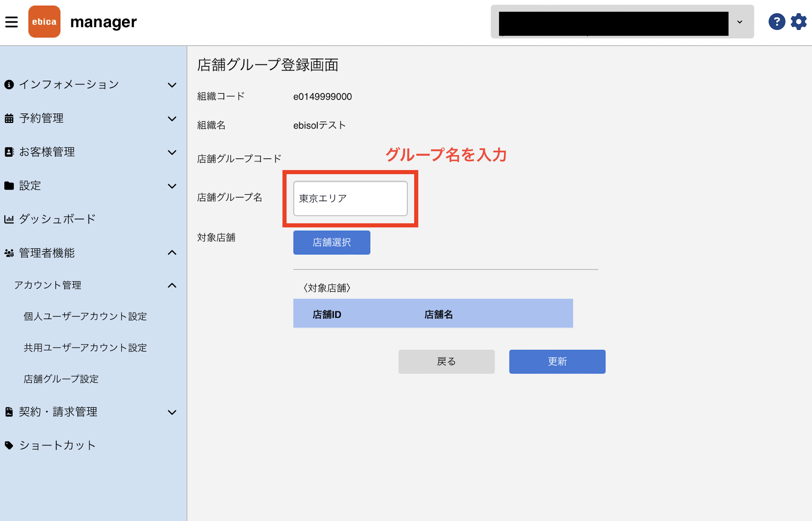This screenshot has width=812, height=521.
Task: Click the お客様管理 contact icon
Action: coord(9,152)
